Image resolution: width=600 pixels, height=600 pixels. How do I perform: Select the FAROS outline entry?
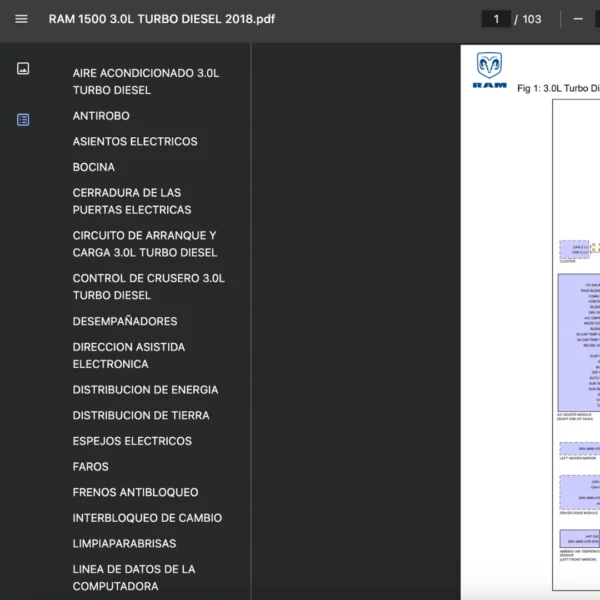(x=91, y=467)
